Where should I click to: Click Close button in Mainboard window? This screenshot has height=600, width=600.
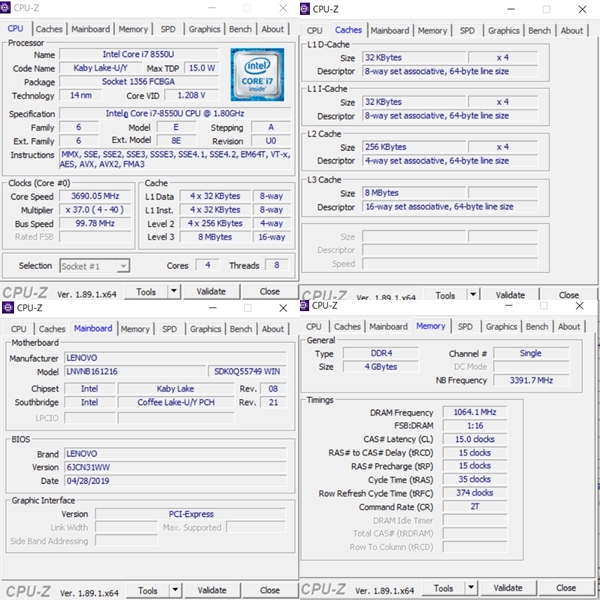(270, 590)
